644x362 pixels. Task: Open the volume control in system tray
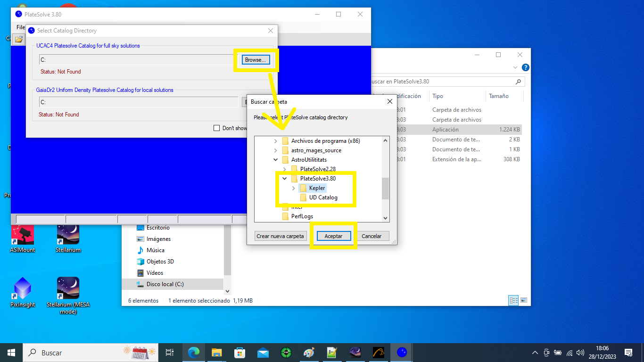click(580, 353)
